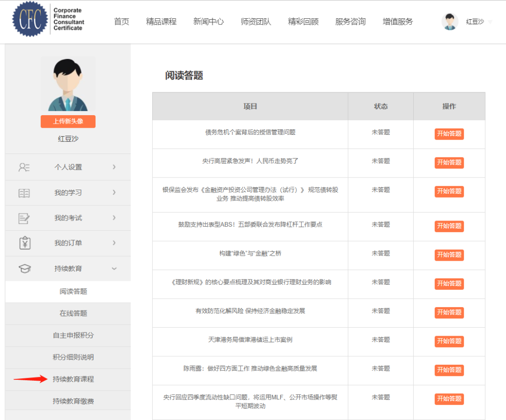Start quiz for 央行高层紧急发声 article
This screenshot has width=506, height=420.
pos(449,162)
